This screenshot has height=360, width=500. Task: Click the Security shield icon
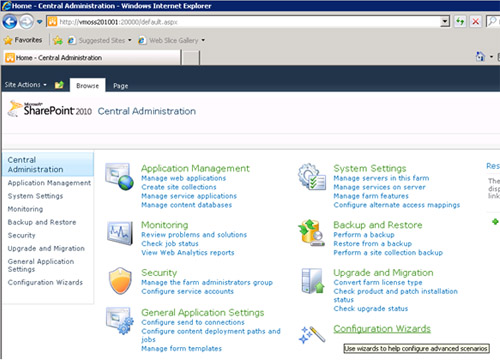[x=120, y=281]
